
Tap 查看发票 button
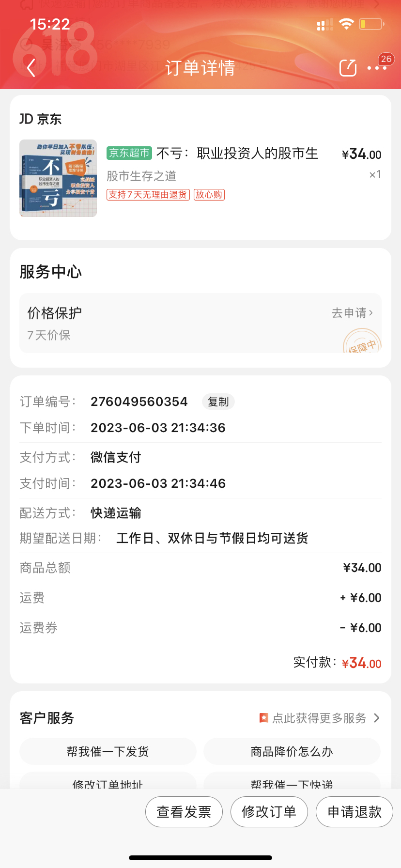tap(184, 812)
